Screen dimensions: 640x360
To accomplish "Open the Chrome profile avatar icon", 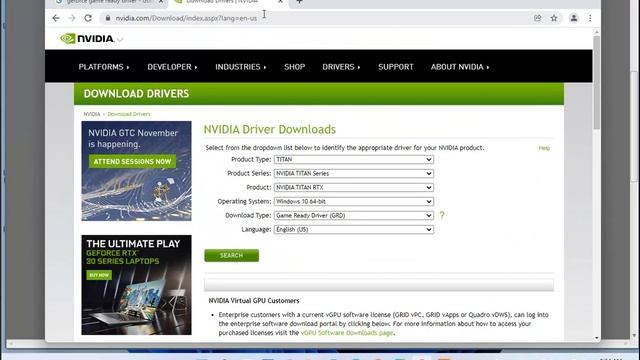I will [574, 18].
